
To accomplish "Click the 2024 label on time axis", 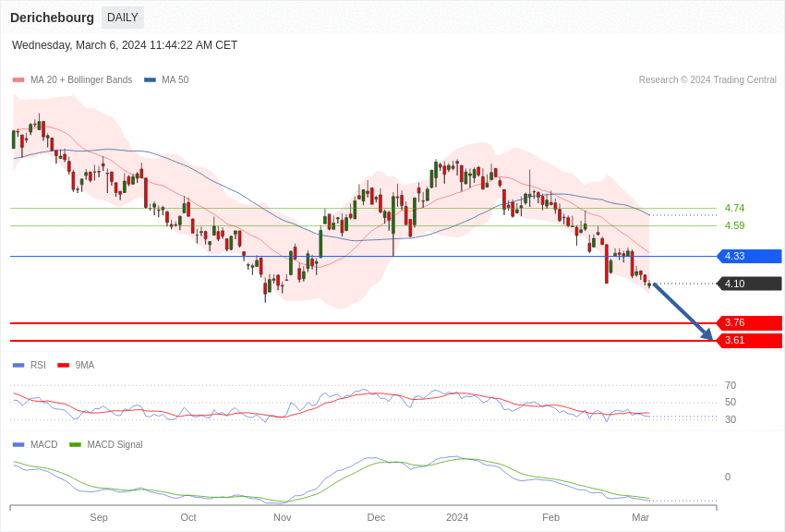I will click(x=457, y=517).
